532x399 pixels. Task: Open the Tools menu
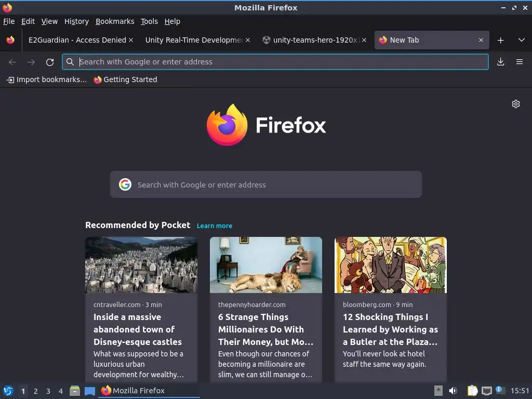[x=149, y=21]
